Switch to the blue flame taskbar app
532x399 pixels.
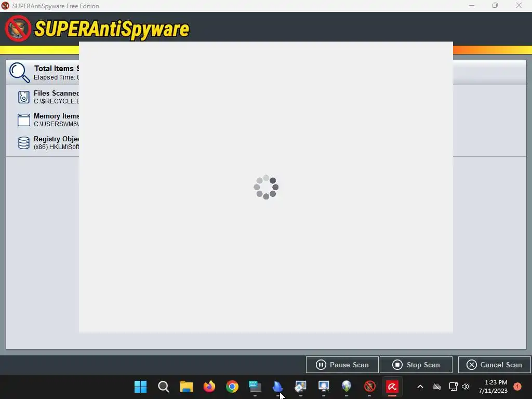click(x=277, y=387)
